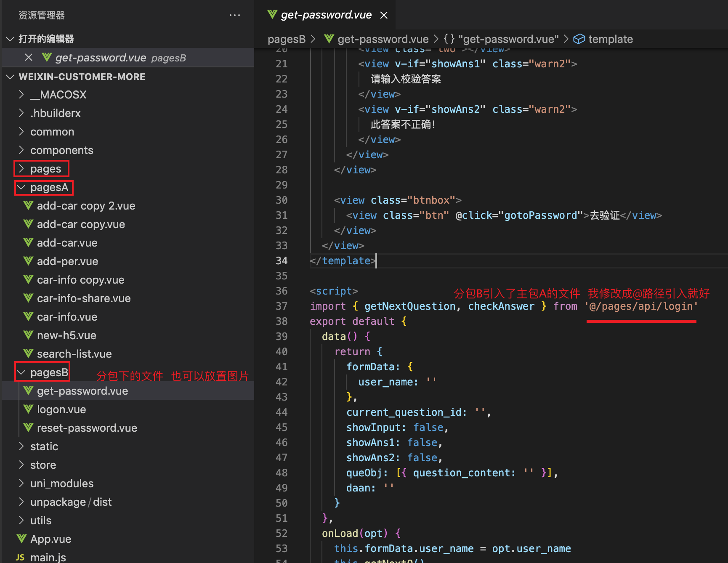Expand the unpackage/dist folder
The image size is (728, 563).
point(21,502)
